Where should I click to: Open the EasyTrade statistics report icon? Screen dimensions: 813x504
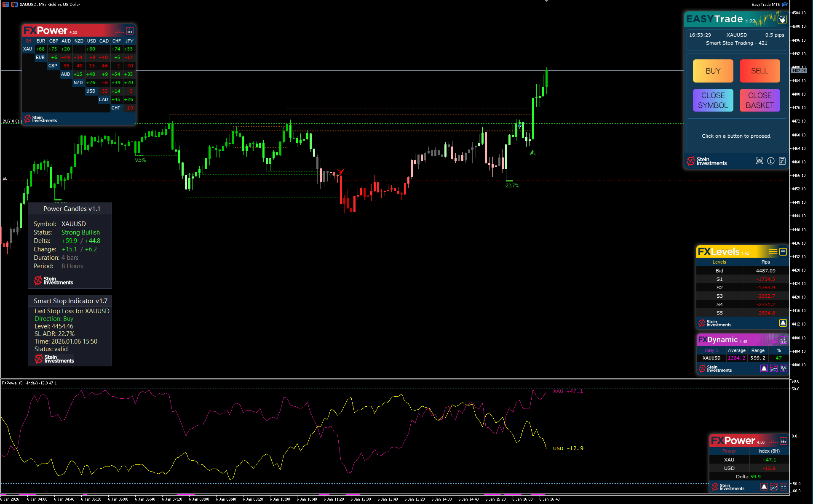tap(782, 161)
